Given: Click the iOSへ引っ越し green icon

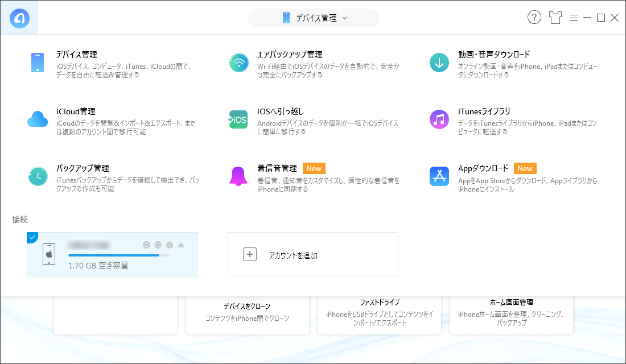Looking at the screenshot, I should point(238,120).
